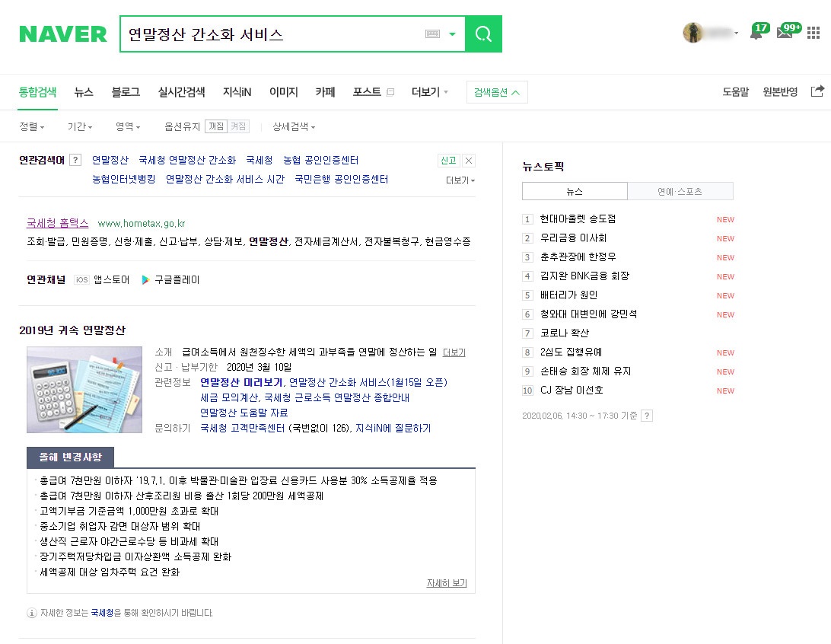Open the 영역 dropdown

click(128, 126)
